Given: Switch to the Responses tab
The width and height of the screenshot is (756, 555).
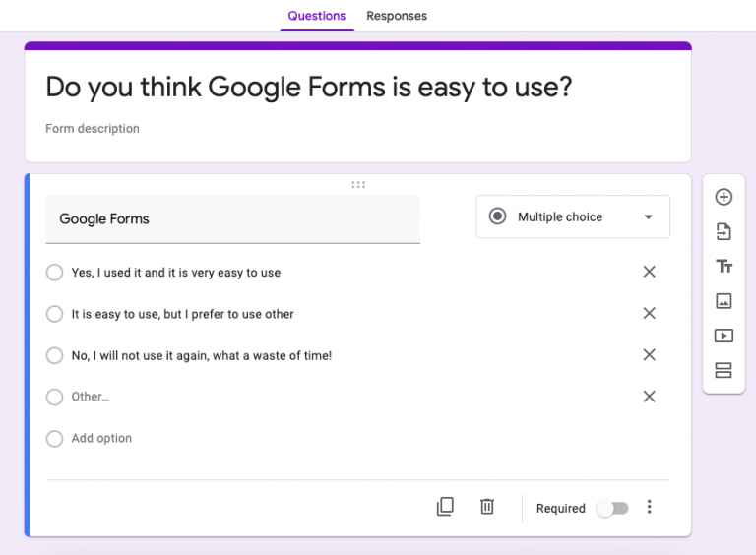Looking at the screenshot, I should pyautogui.click(x=397, y=16).
